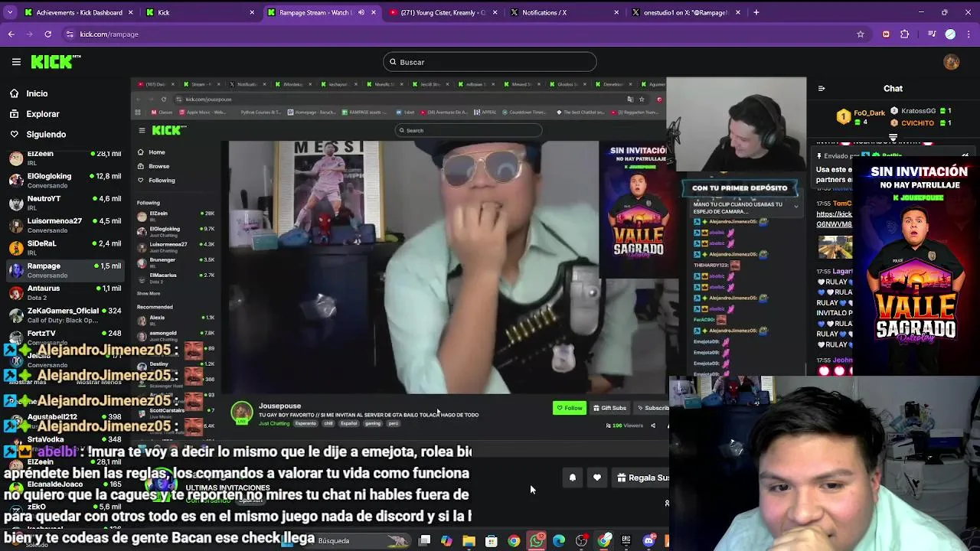
Task: Open FortzTV channel from sidebar
Action: click(65, 337)
